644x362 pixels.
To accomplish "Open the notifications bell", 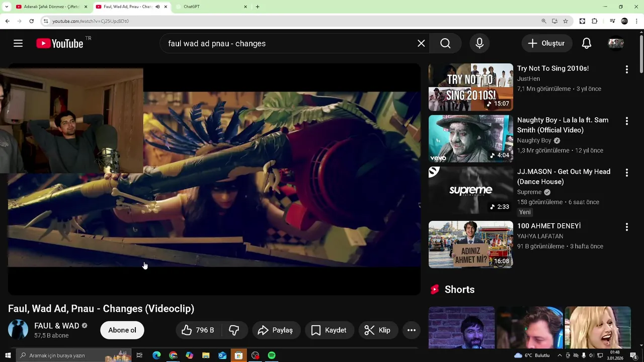I will pyautogui.click(x=587, y=43).
